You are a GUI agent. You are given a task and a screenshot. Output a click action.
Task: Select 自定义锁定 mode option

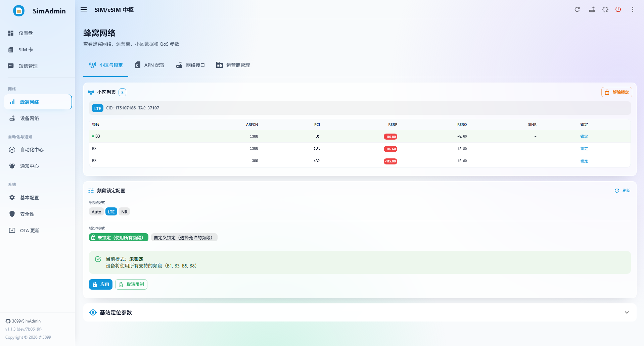(184, 238)
